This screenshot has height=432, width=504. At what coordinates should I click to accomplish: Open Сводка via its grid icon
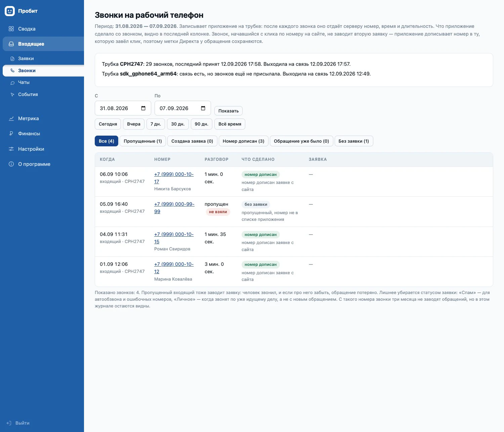(11, 29)
